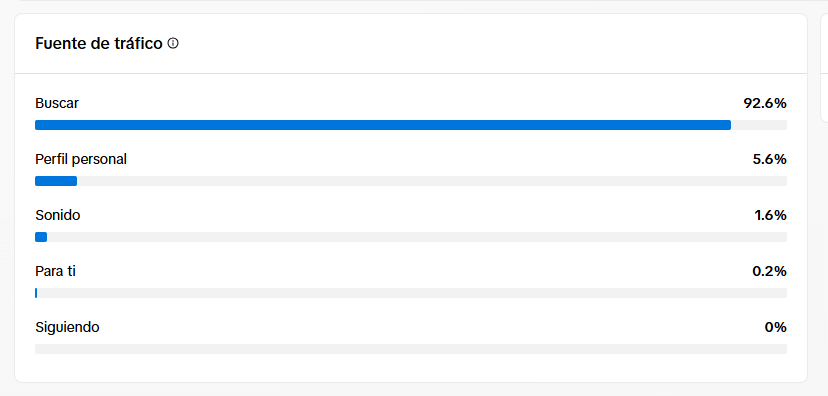Click the Sonido small blue bar
Viewport: 828px width, 396px height.
pyautogui.click(x=41, y=237)
